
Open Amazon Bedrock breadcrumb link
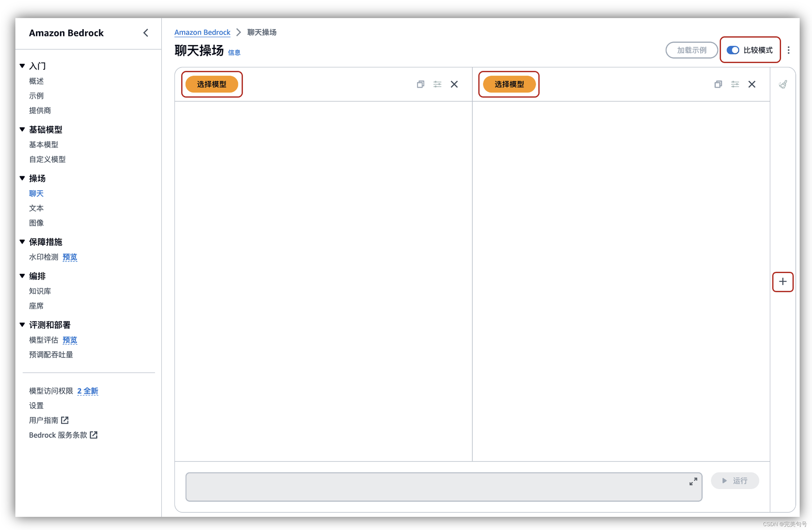click(202, 32)
